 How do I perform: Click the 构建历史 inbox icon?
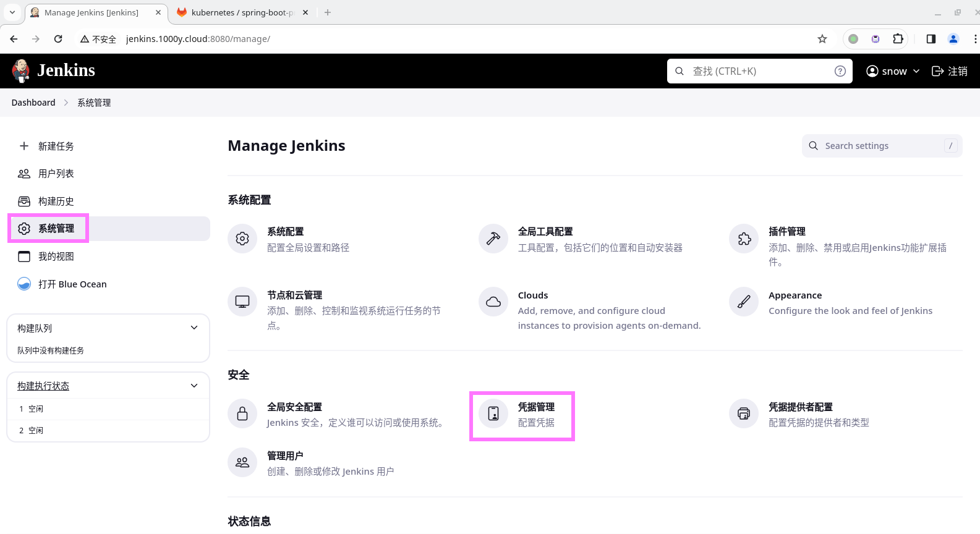24,201
